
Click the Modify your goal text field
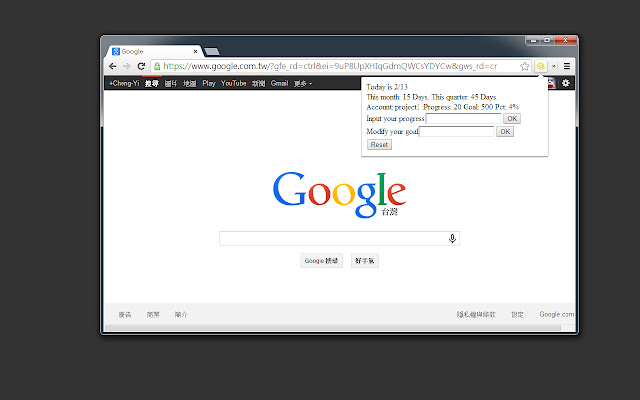pos(456,131)
